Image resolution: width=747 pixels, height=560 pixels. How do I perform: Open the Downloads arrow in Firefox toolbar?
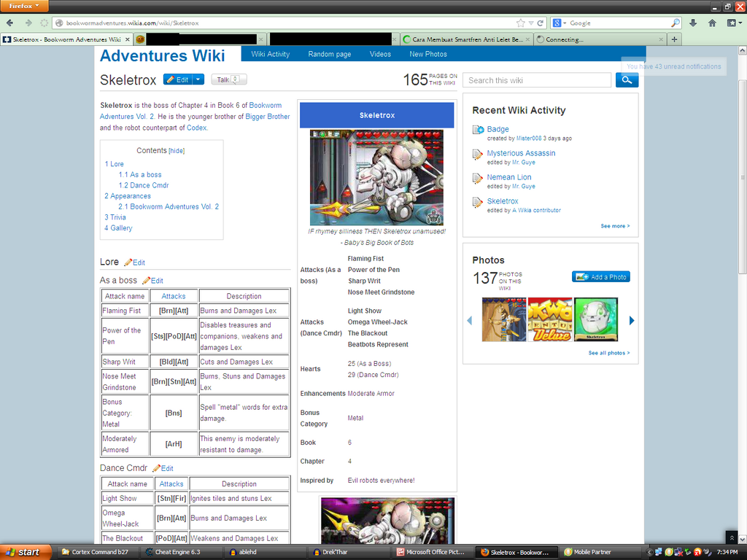[693, 23]
